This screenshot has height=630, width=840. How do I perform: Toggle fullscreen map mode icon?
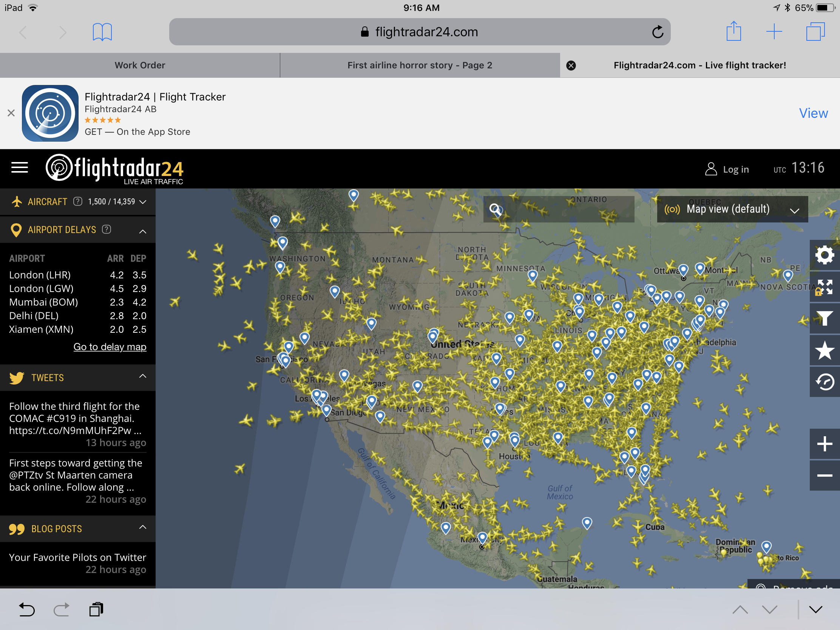tap(824, 287)
